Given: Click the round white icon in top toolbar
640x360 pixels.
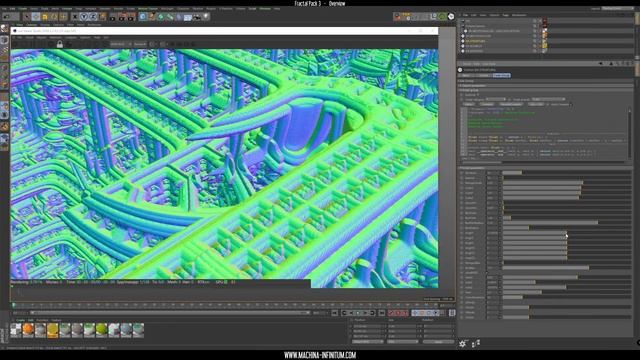Looking at the screenshot, I should click(x=451, y=16).
